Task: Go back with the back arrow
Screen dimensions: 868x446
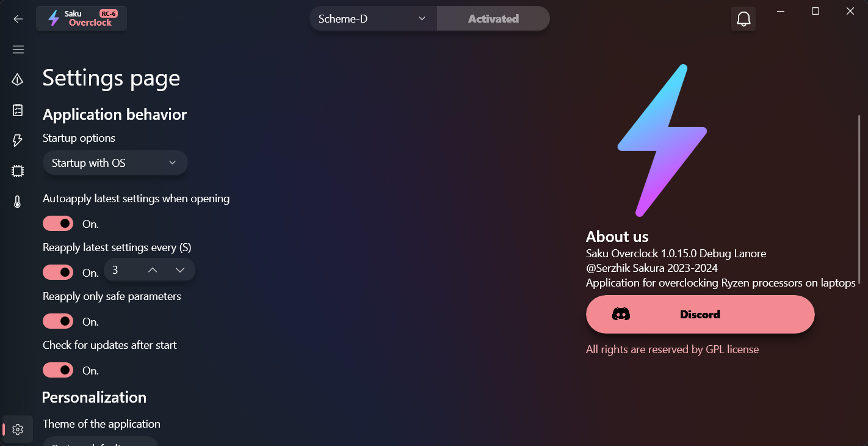Action: 18,19
